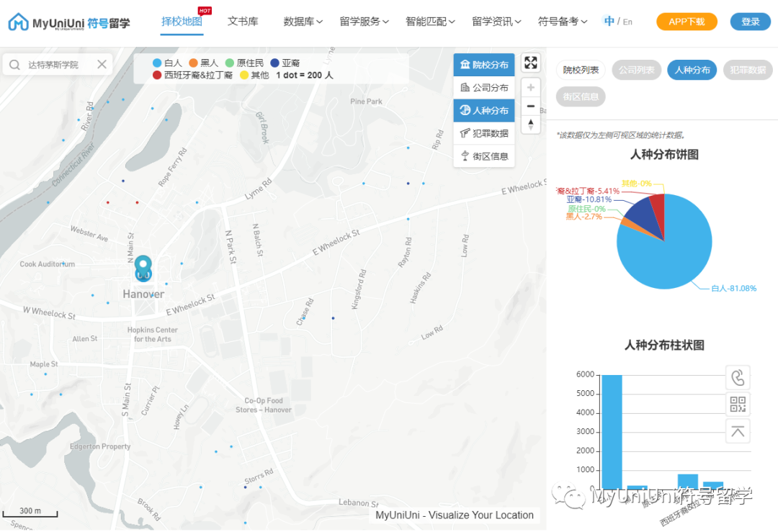Open the 智能匹配 dropdown menu
The width and height of the screenshot is (778, 532).
point(429,22)
